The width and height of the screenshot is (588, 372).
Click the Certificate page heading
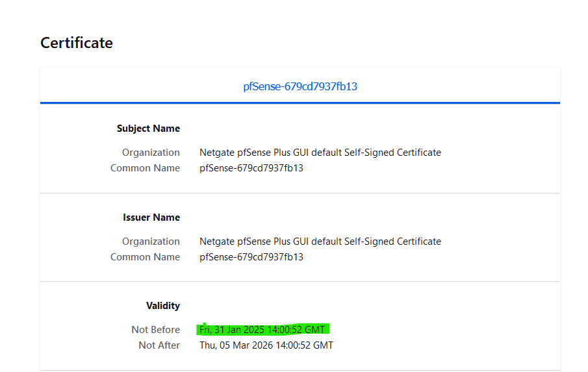pyautogui.click(x=77, y=43)
